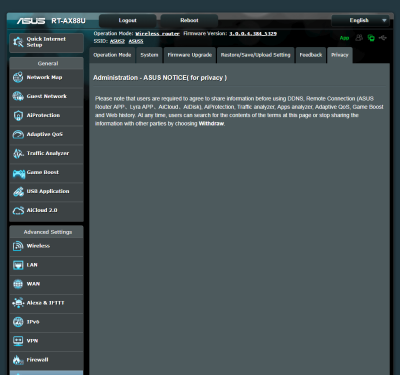Click the AiProtection shield icon
This screenshot has height=375, width=400.
click(18, 115)
